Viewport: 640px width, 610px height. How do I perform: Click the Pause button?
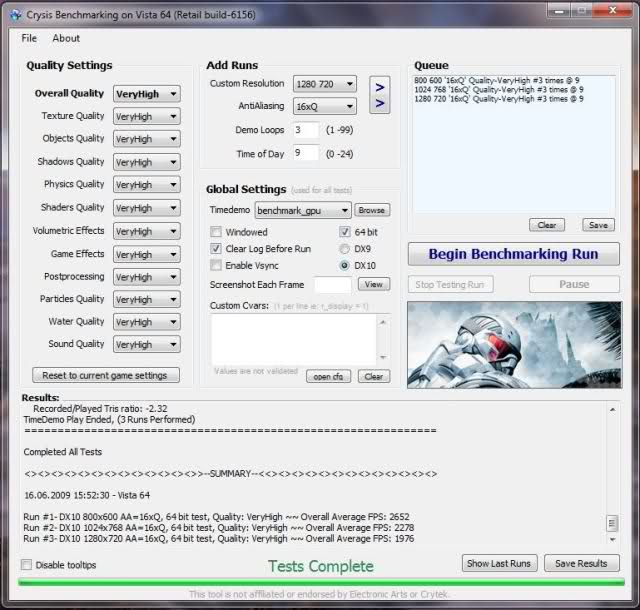click(x=574, y=285)
